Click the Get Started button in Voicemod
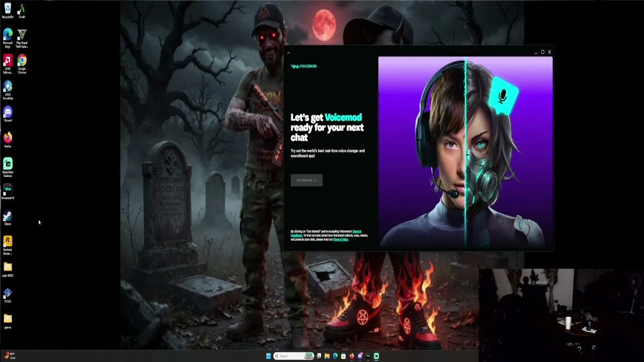644x362 pixels. [x=306, y=180]
